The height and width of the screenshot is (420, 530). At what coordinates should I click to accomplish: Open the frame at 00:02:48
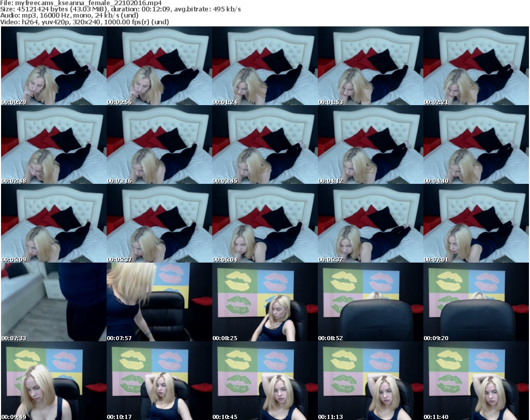coord(54,144)
